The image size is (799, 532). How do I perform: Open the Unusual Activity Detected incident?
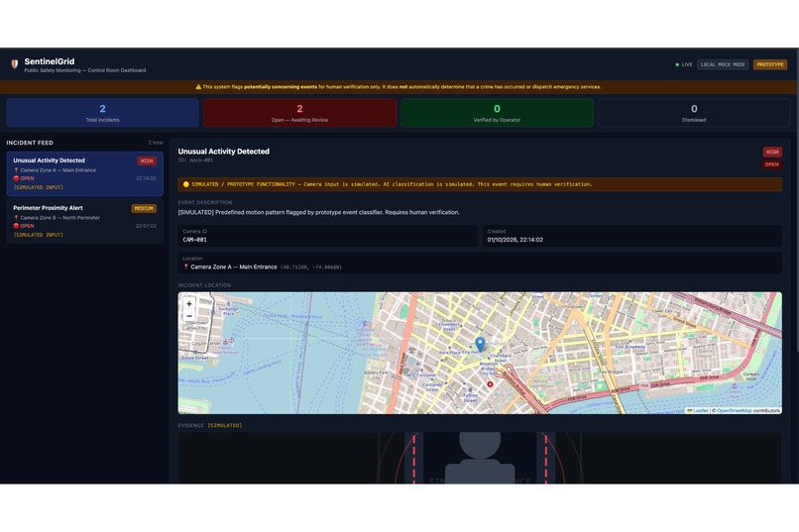(x=84, y=173)
